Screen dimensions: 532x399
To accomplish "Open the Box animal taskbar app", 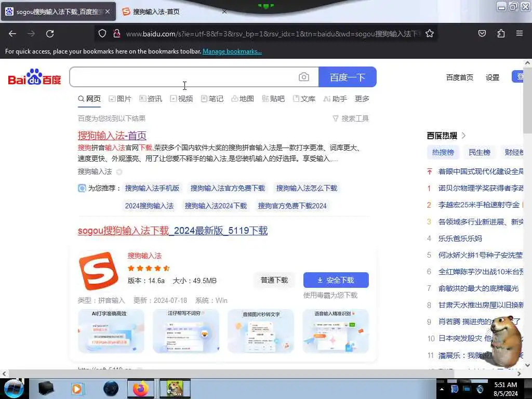I will coord(175,389).
